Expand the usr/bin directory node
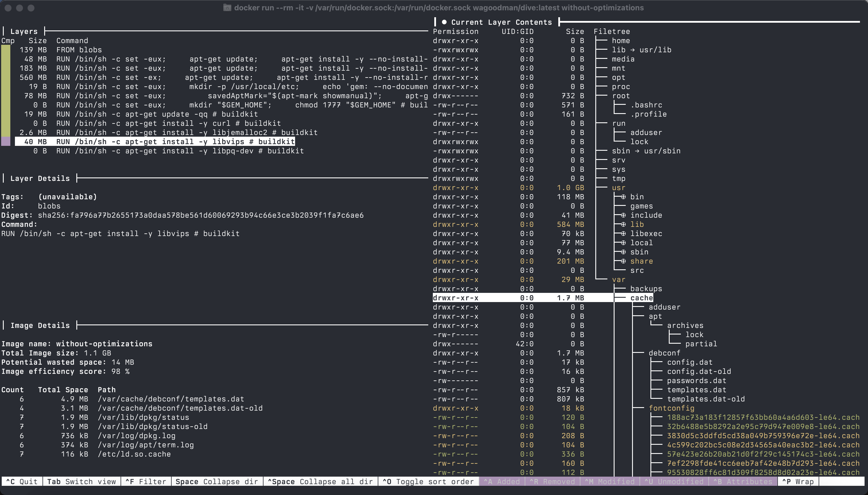 (x=623, y=197)
